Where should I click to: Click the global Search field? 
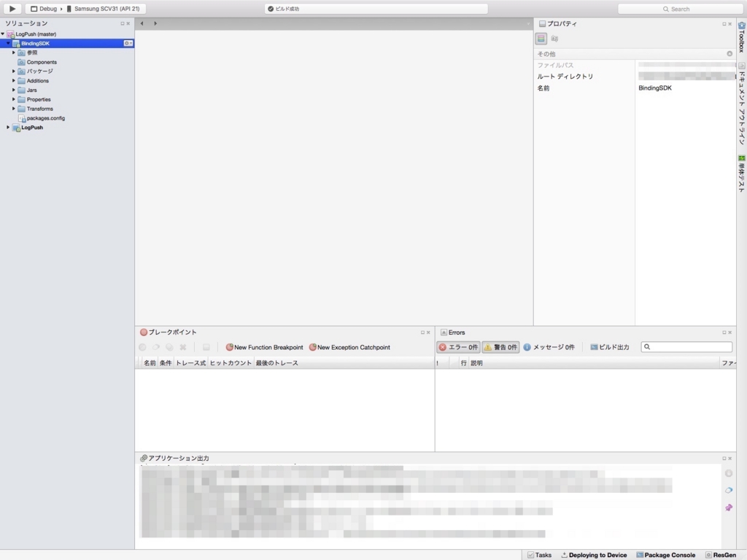click(681, 9)
